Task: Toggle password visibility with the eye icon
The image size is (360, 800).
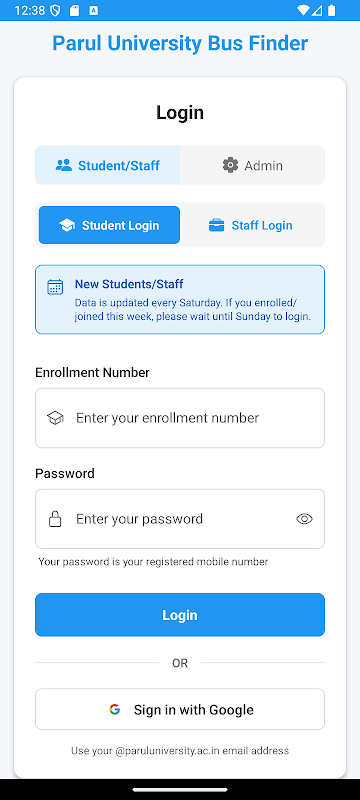Action: click(x=304, y=519)
